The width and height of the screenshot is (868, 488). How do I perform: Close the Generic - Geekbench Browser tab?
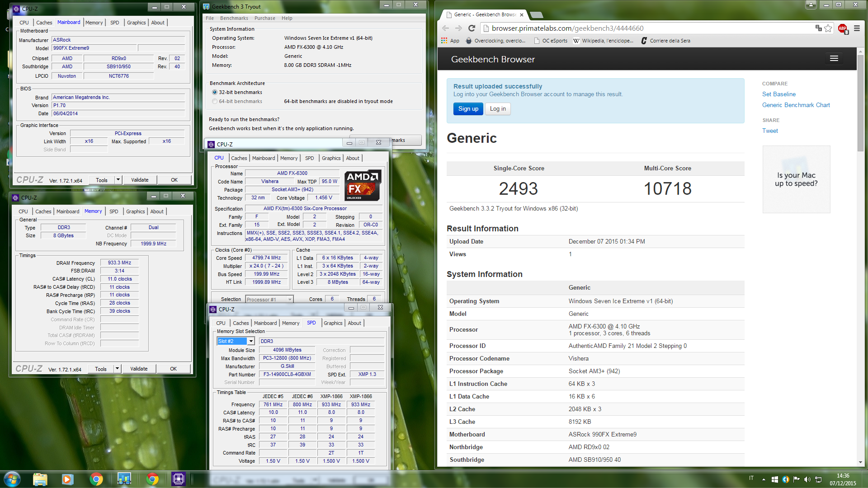tap(522, 15)
